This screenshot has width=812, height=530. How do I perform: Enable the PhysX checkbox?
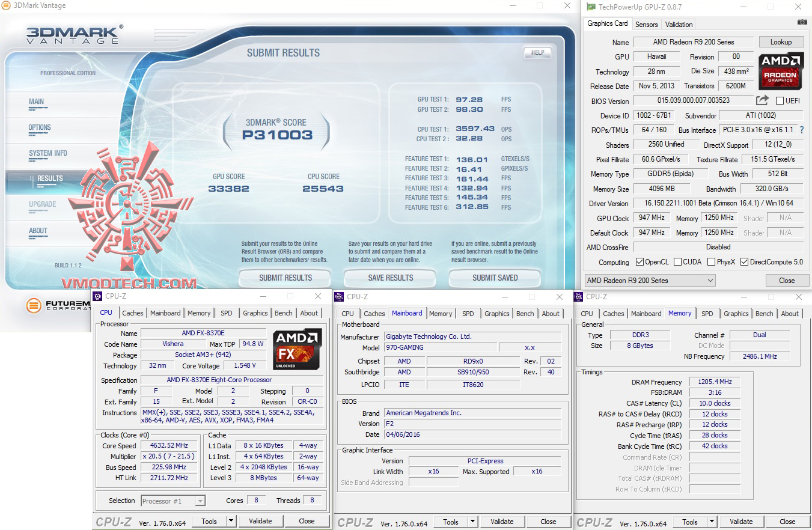pos(711,262)
